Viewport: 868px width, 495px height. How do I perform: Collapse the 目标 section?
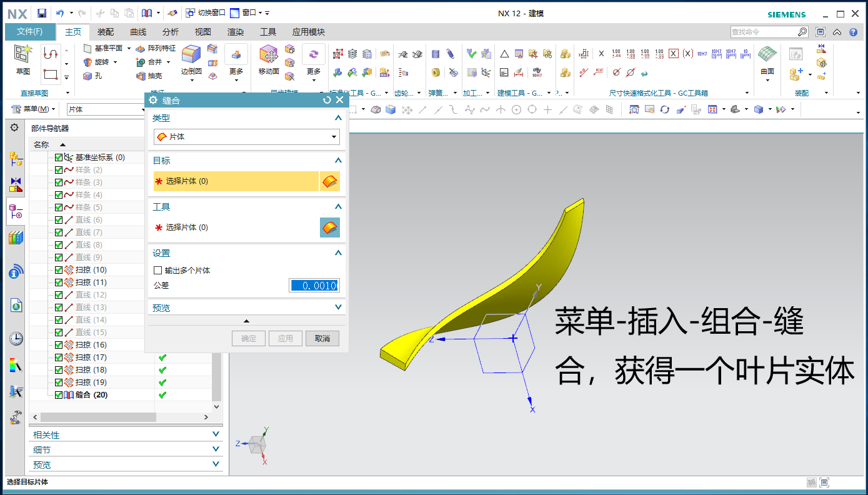coord(338,161)
